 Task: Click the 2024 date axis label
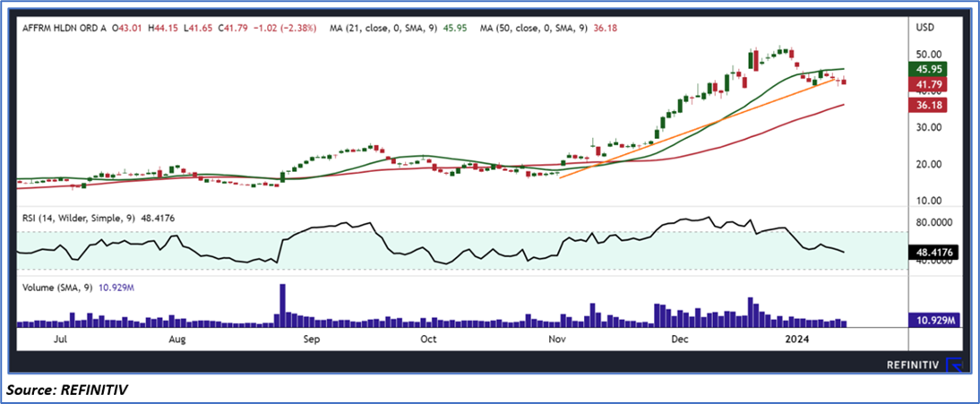(x=798, y=340)
